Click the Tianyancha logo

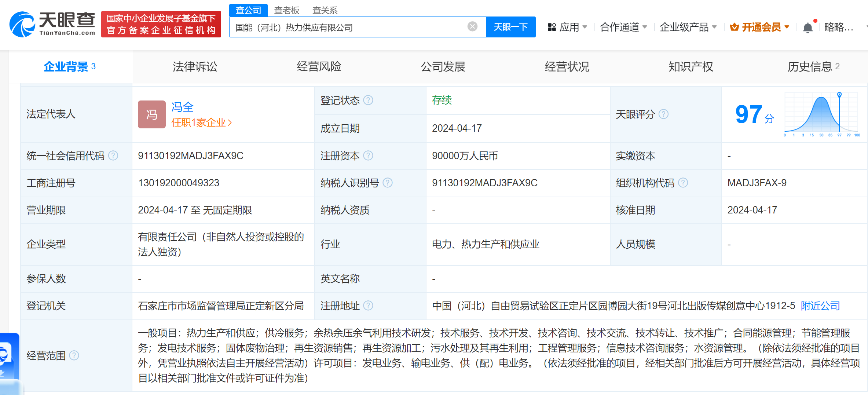pos(52,24)
